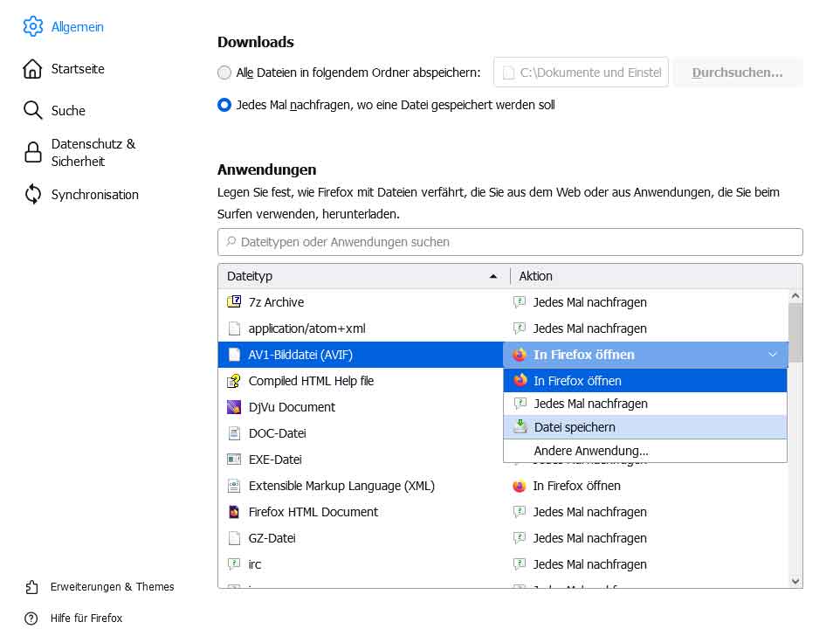Click scrollbar up arrow in applications list
This screenshot has width=840, height=629.
pos(795,296)
